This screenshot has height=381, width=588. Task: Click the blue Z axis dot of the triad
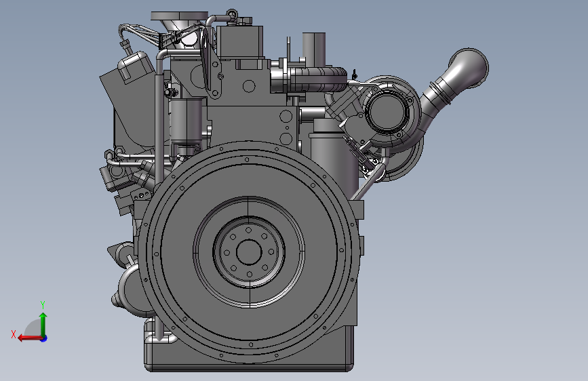tap(44, 339)
